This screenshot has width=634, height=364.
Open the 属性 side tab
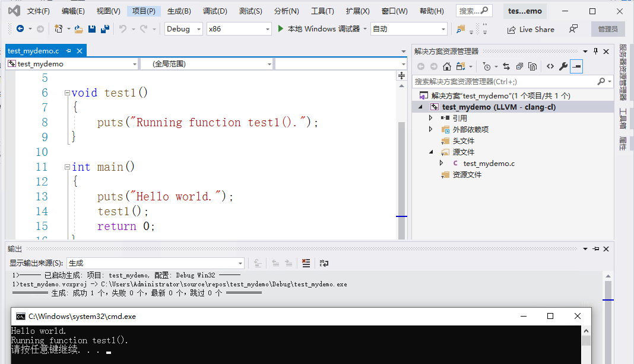pyautogui.click(x=623, y=143)
